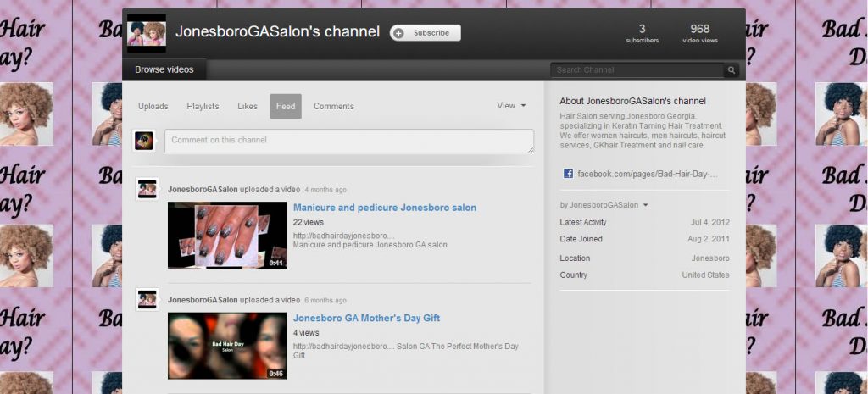
Task: Click the Search Channel input field
Action: click(x=637, y=70)
